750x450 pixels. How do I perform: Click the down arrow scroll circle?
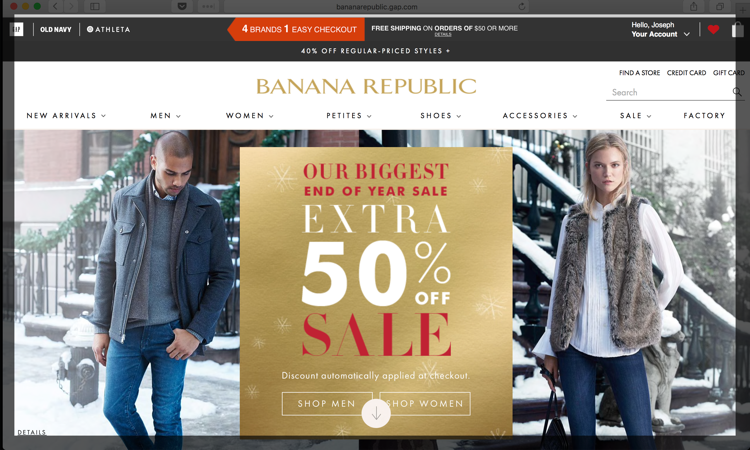(x=376, y=413)
